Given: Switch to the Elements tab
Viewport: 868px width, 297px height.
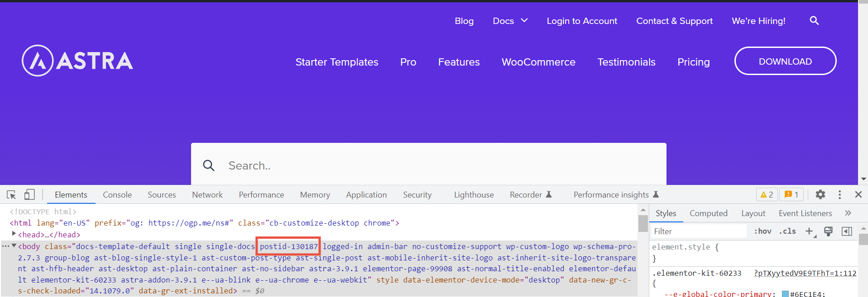Looking at the screenshot, I should click(71, 195).
